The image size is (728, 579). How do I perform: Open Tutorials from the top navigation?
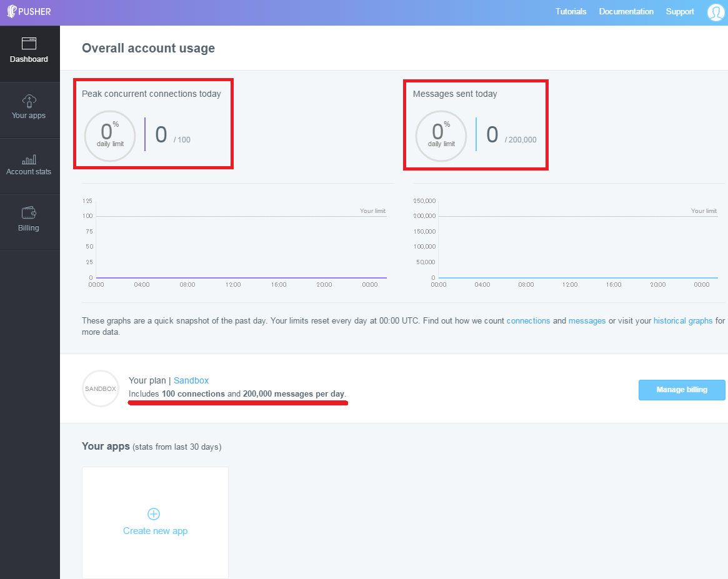click(x=571, y=12)
